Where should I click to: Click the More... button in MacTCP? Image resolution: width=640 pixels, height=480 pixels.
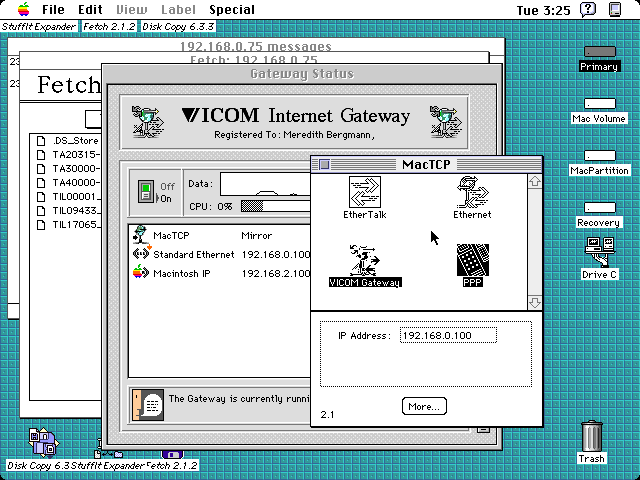point(424,406)
